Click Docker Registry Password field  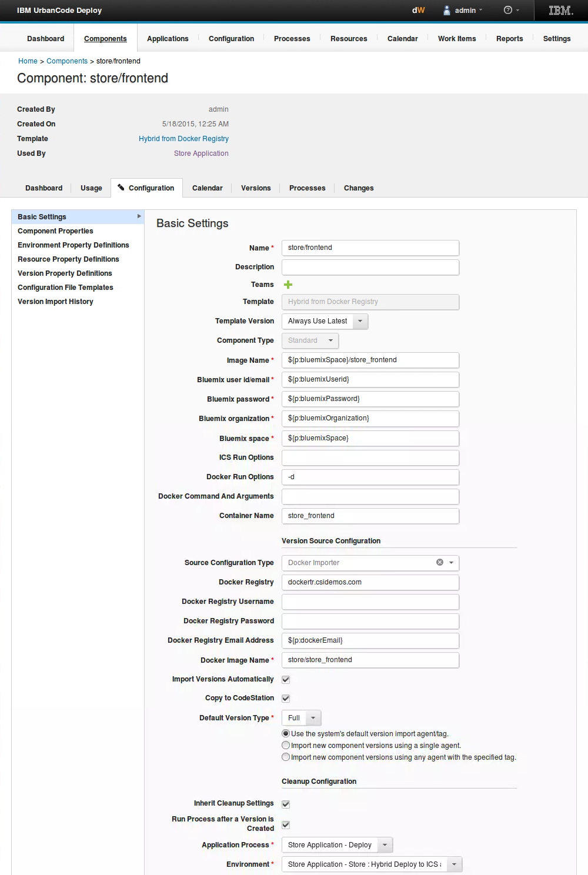click(x=370, y=621)
